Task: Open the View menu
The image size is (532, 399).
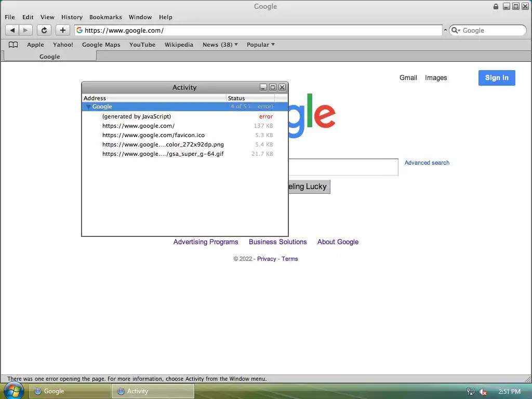Action: [x=47, y=17]
